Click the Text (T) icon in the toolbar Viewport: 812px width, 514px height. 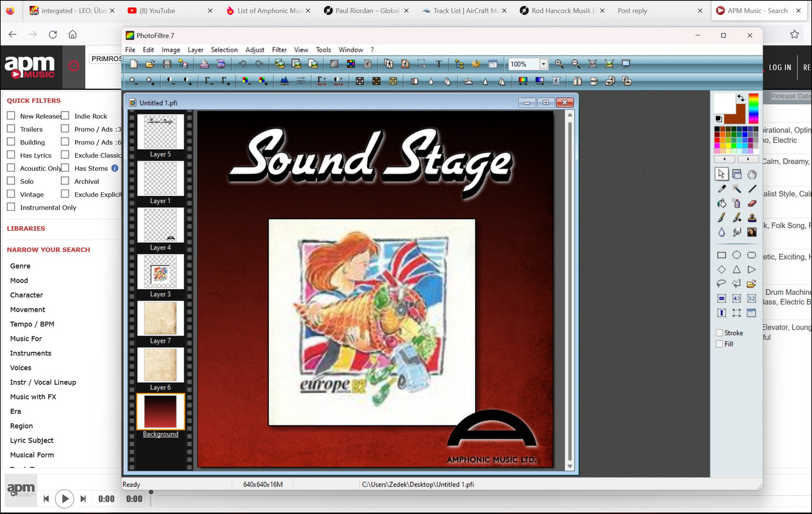coord(439,64)
